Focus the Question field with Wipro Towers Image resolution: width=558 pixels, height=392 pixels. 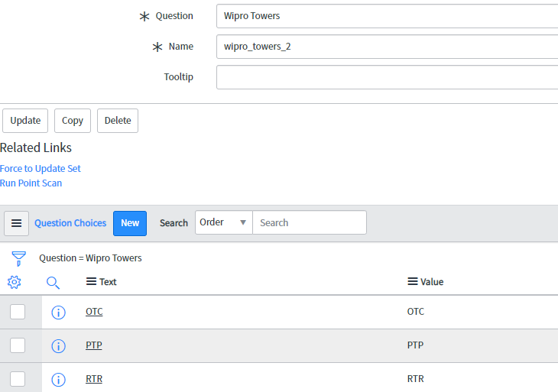388,16
